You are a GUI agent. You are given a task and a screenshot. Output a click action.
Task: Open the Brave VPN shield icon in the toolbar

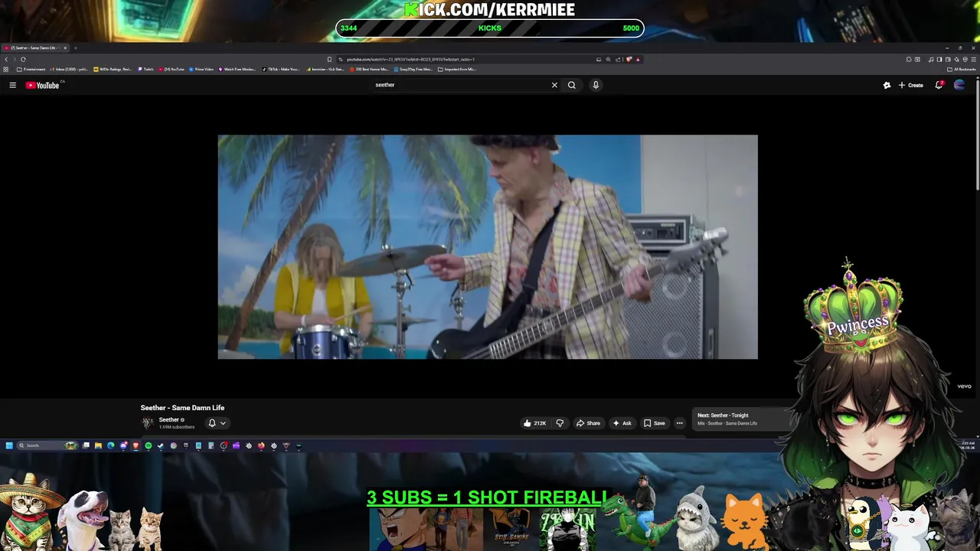point(965,59)
